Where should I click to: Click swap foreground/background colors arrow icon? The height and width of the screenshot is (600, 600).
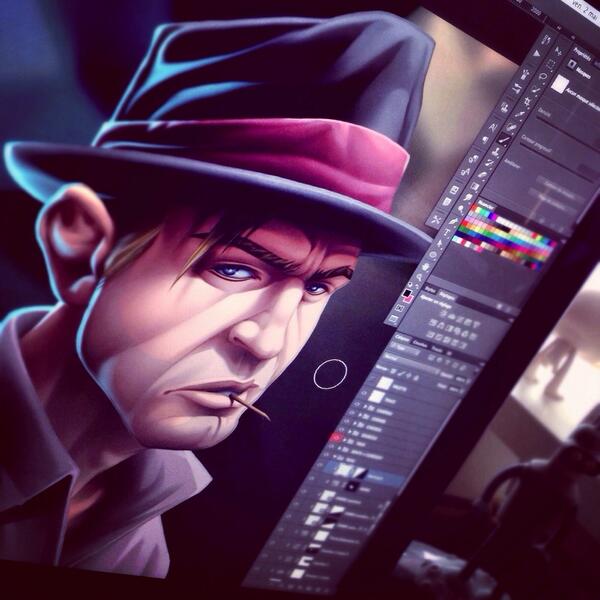tap(417, 286)
